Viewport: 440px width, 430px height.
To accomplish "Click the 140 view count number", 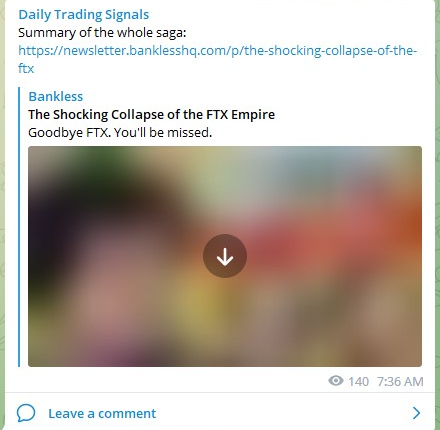I will (x=359, y=381).
